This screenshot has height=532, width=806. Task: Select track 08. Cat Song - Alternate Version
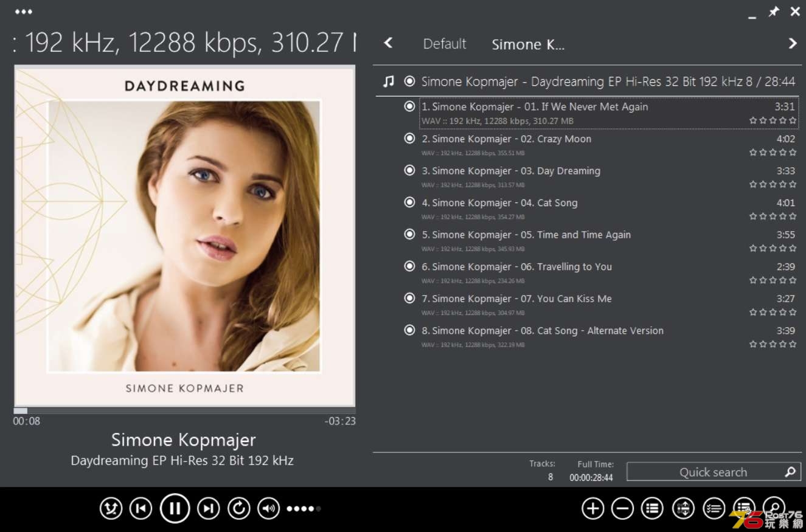pos(608,337)
